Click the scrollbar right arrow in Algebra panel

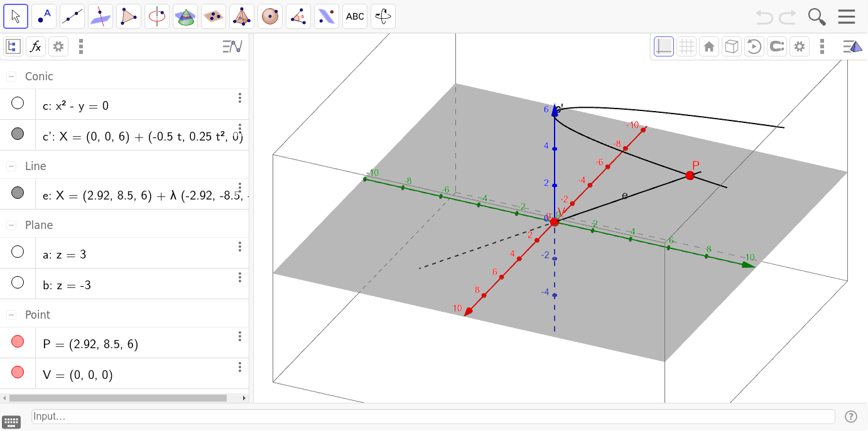tap(245, 398)
